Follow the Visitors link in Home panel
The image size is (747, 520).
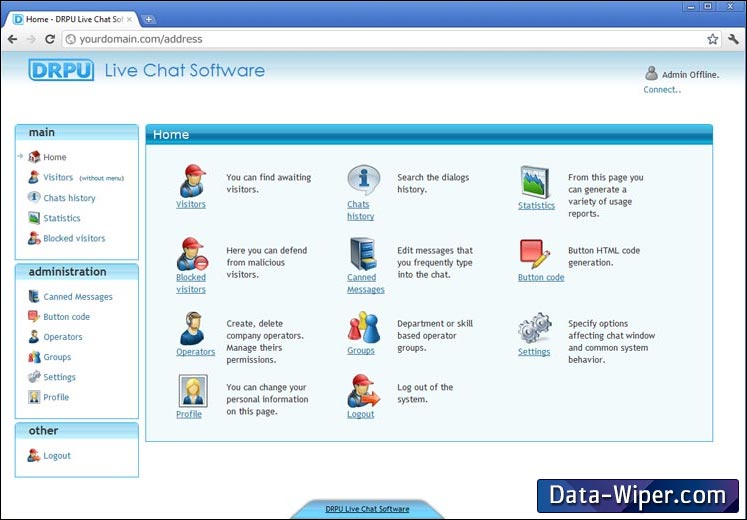point(191,204)
